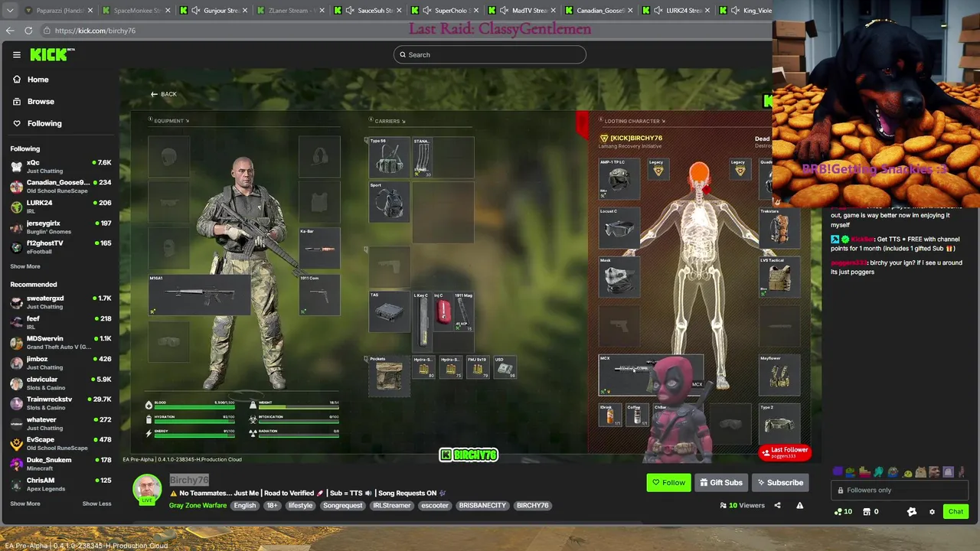Switch to the SauceSuh Stream tab
Image resolution: width=980 pixels, height=551 pixels.
[367, 11]
